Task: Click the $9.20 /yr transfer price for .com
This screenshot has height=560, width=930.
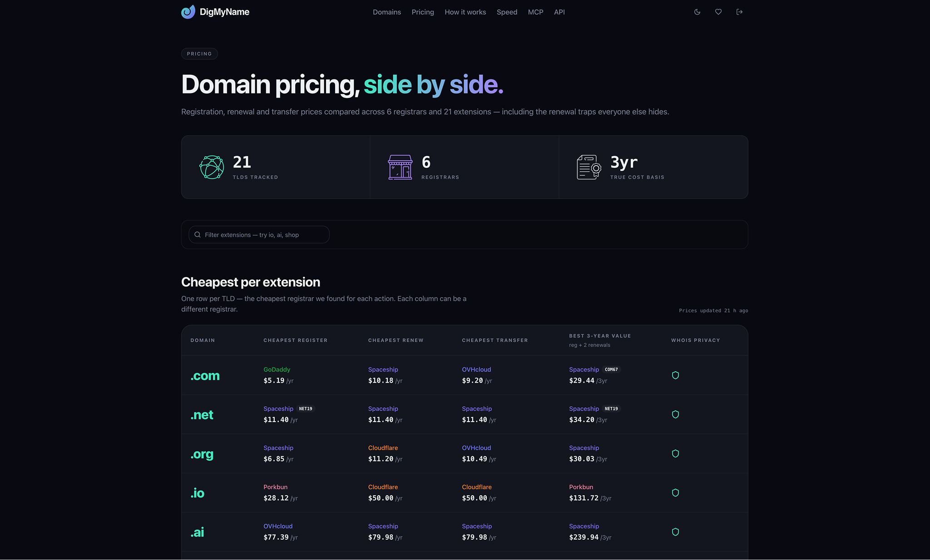Action: click(x=477, y=381)
